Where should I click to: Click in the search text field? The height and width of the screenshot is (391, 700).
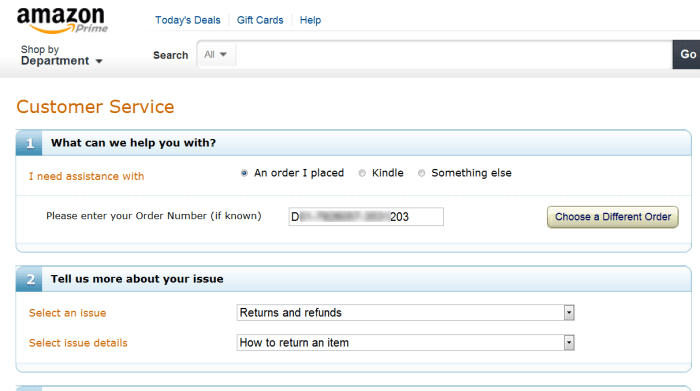(454, 54)
